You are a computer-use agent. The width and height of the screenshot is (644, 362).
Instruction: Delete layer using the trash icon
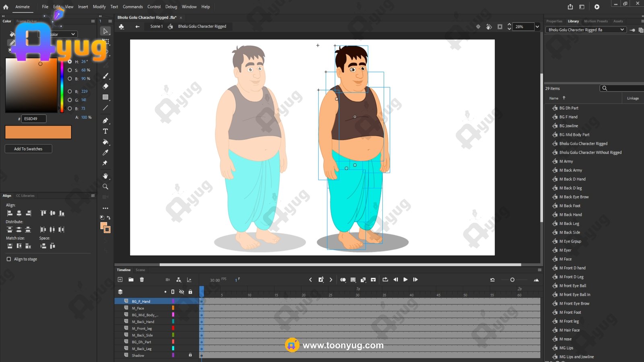pos(142,280)
